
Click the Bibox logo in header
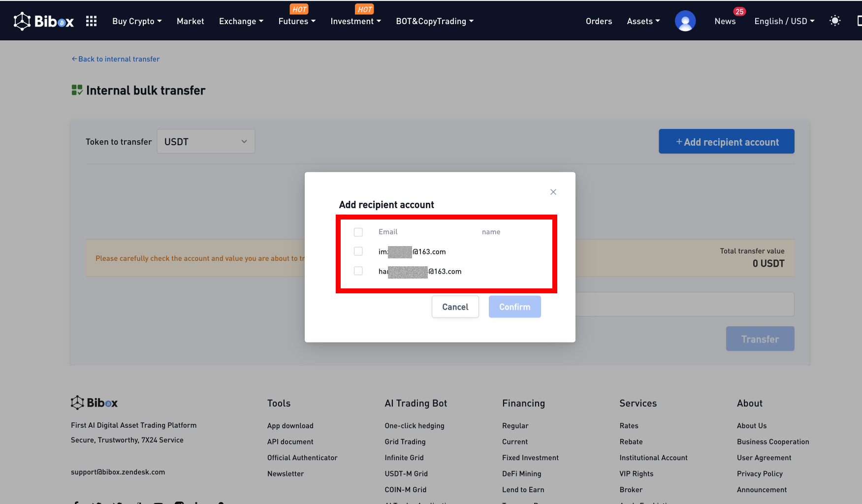(43, 21)
